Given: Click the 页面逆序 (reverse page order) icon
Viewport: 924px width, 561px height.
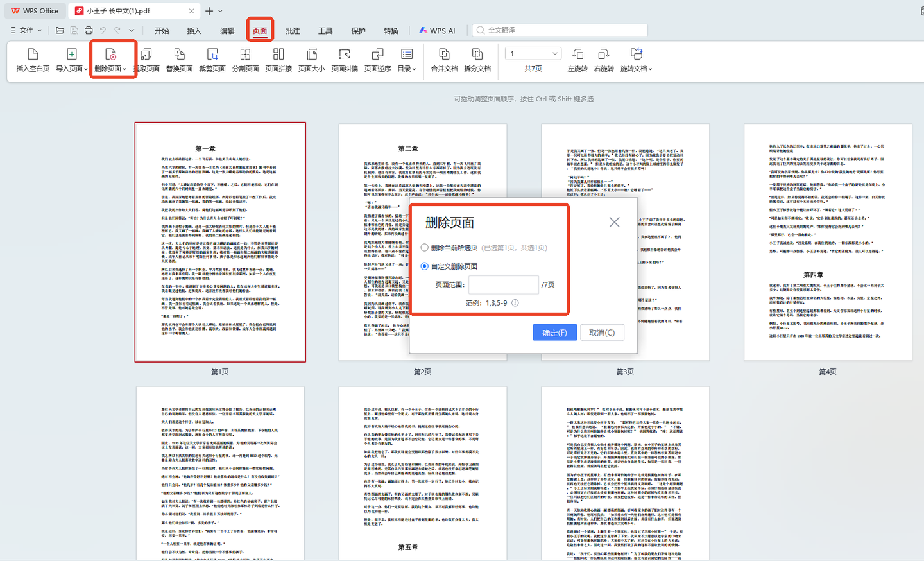Looking at the screenshot, I should click(378, 55).
